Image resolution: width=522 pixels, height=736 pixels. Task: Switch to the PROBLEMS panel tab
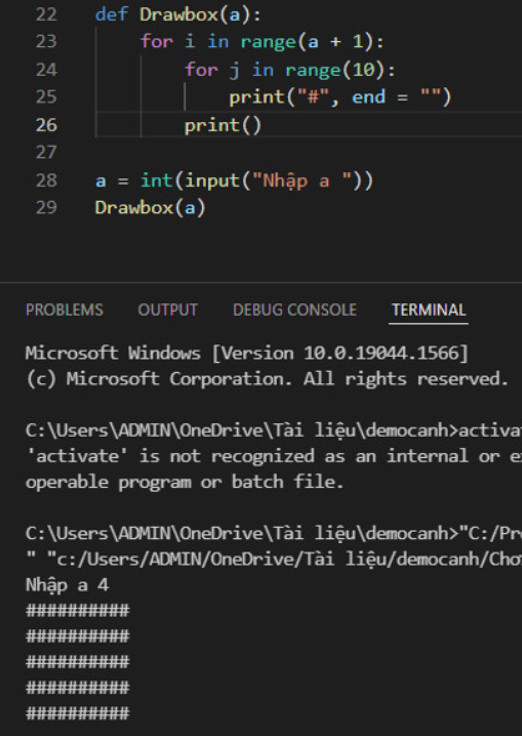pos(64,310)
